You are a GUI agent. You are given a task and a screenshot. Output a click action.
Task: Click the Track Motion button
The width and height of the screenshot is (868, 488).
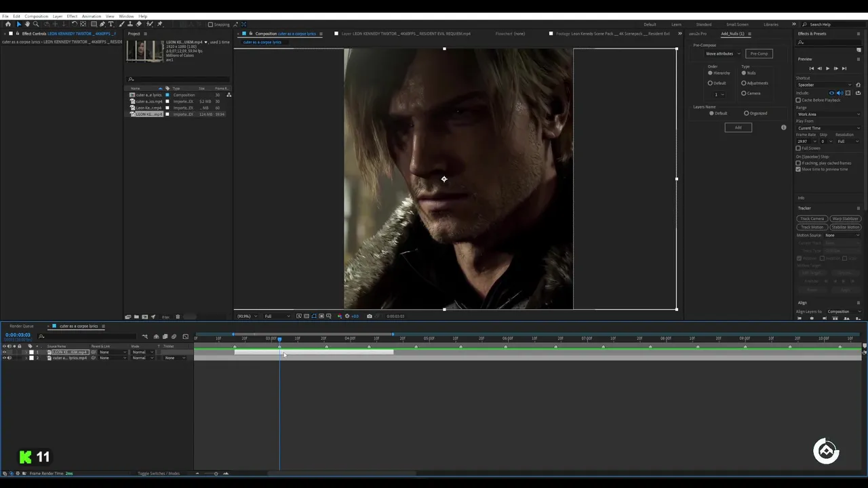pyautogui.click(x=812, y=227)
